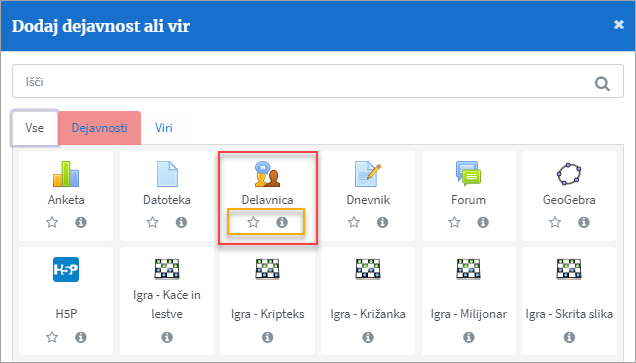Show info for Dnevnik
Viewport: 636px width, 363px height.
[382, 222]
